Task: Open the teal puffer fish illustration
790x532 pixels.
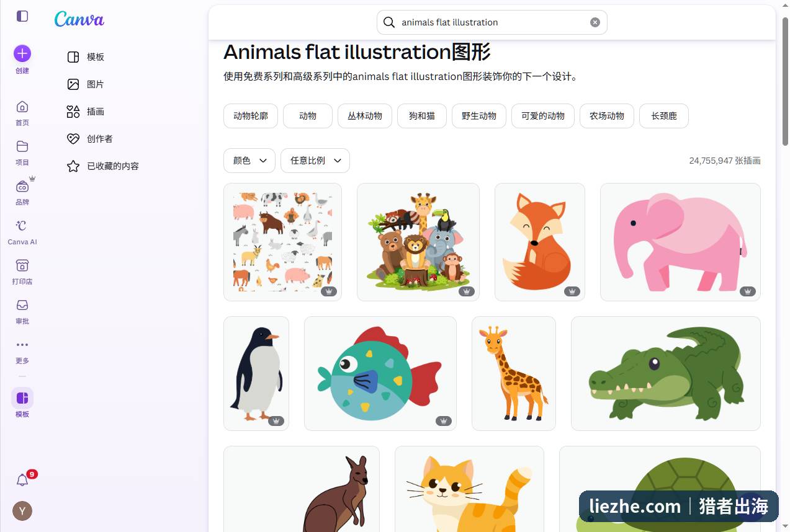Action: click(380, 373)
